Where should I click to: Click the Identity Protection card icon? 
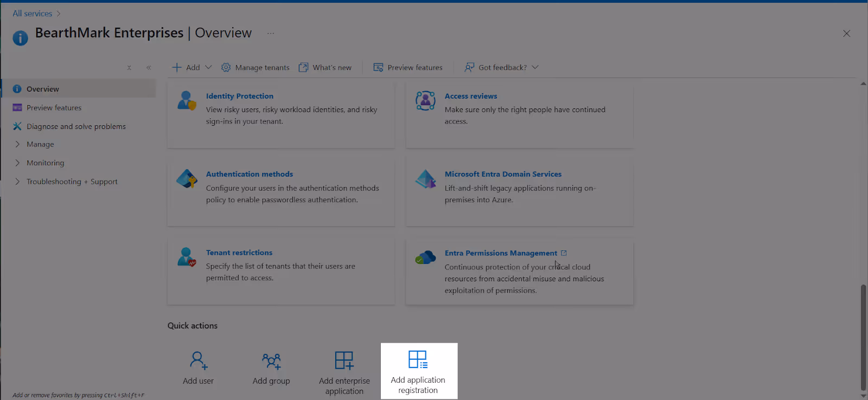pos(187,100)
